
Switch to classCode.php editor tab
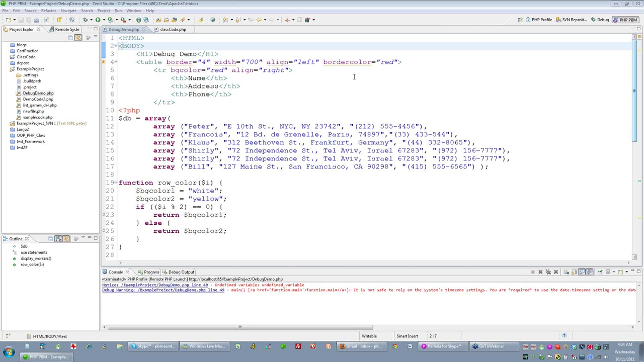click(173, 29)
